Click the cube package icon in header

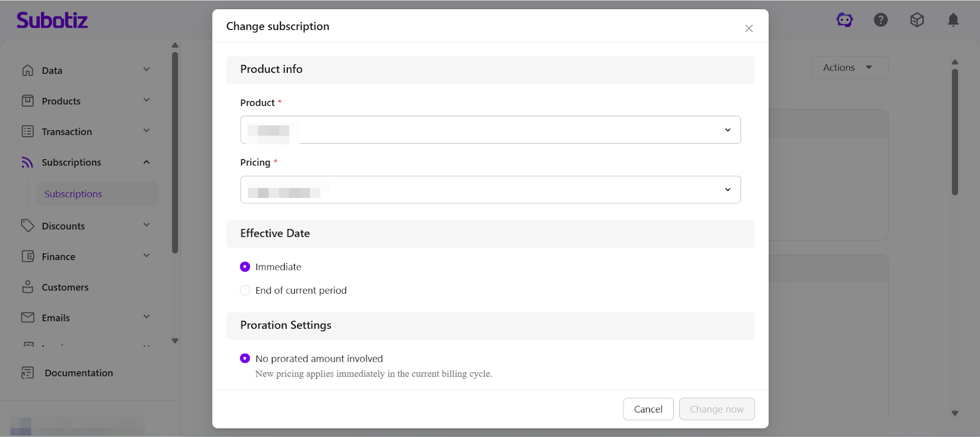(x=917, y=20)
